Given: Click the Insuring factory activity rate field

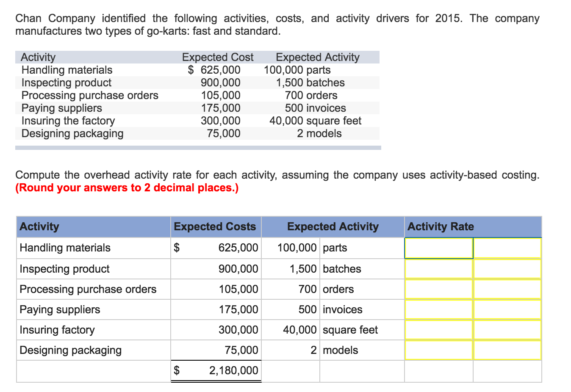Looking at the screenshot, I should coord(438,330).
